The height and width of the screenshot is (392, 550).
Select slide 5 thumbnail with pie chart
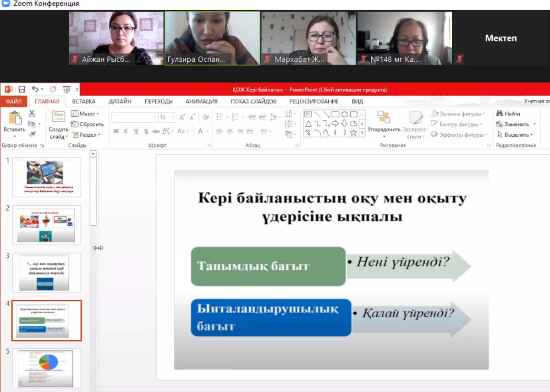tap(47, 368)
